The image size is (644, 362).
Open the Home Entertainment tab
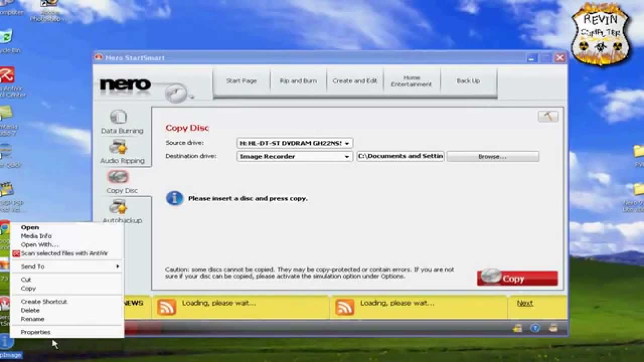(412, 81)
